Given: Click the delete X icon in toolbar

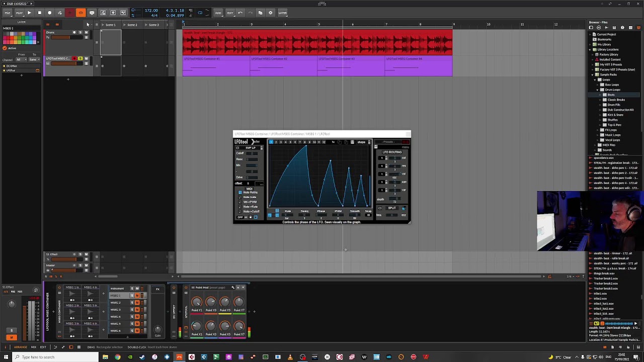Looking at the screenshot, I should [x=270, y=13].
